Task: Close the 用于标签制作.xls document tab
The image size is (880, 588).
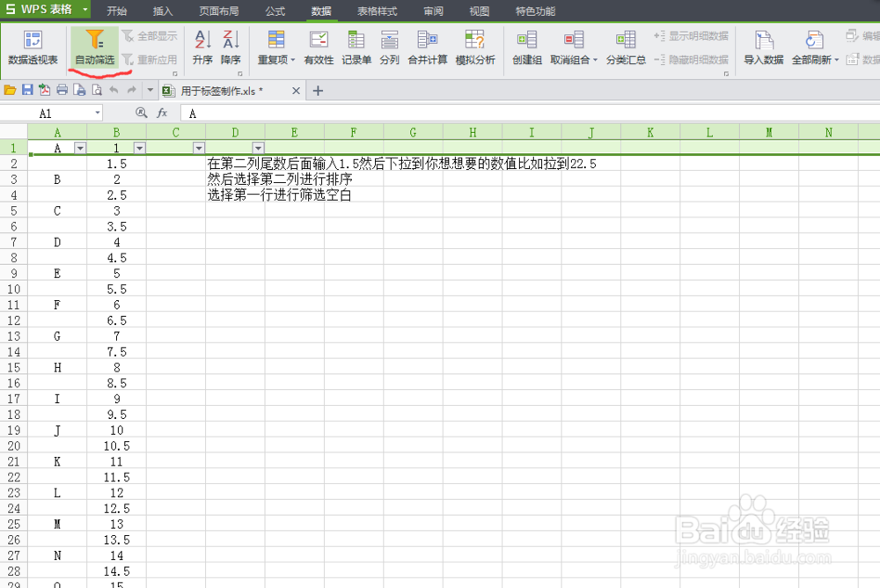Action: (x=297, y=91)
